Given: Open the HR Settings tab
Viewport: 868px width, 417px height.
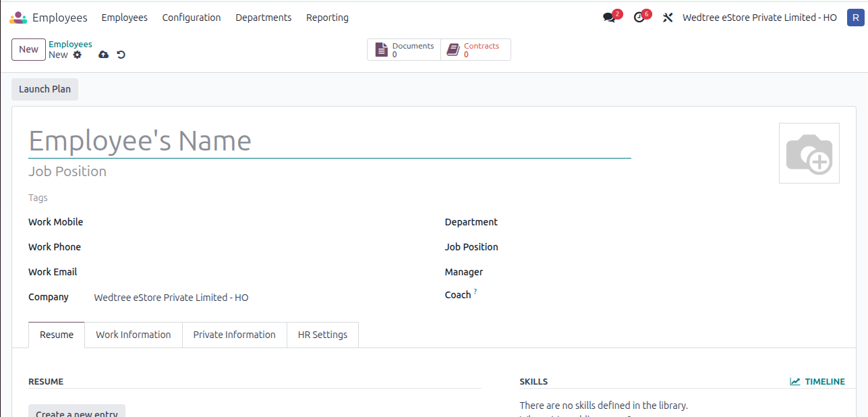Looking at the screenshot, I should [x=322, y=335].
